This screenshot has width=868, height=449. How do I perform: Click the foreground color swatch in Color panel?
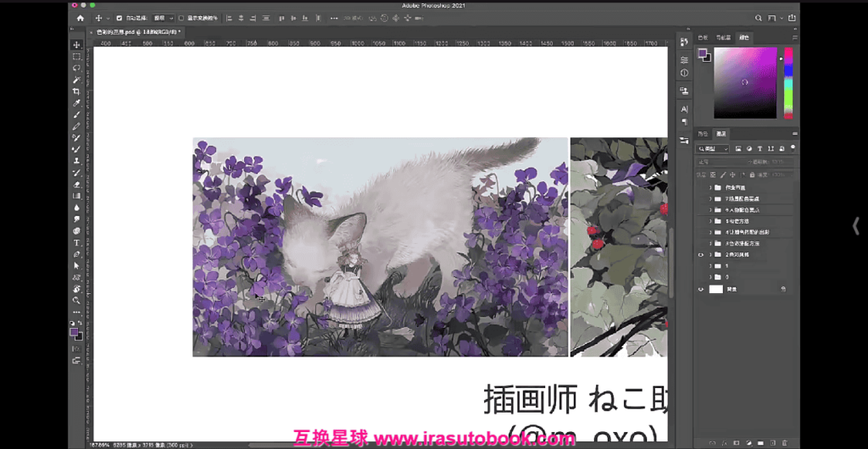pyautogui.click(x=702, y=53)
